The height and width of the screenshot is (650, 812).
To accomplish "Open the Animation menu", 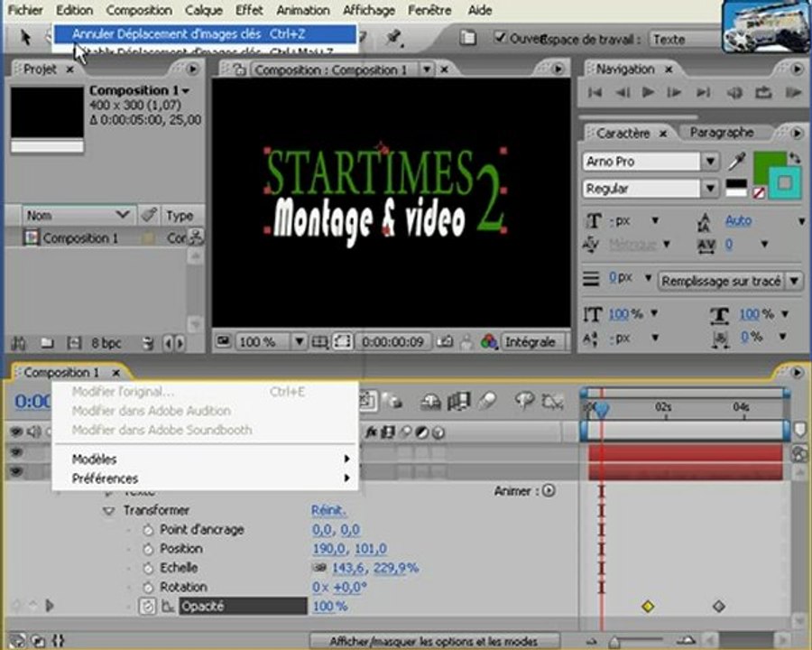I will click(303, 10).
